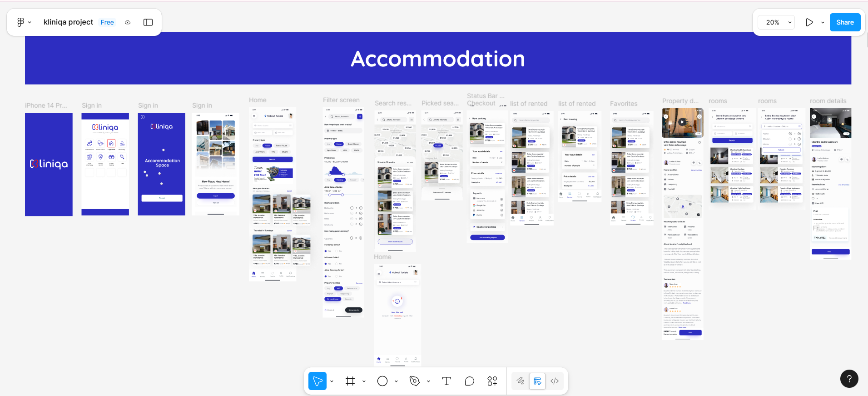
Task: Open the Actions and components tool
Action: point(492,381)
